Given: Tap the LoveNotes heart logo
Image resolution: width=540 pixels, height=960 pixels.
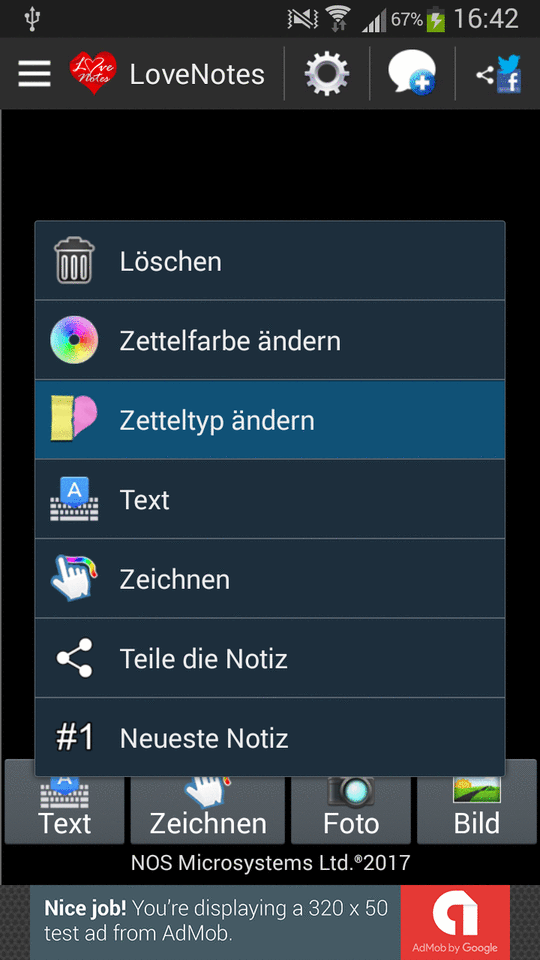Looking at the screenshot, I should (93, 73).
